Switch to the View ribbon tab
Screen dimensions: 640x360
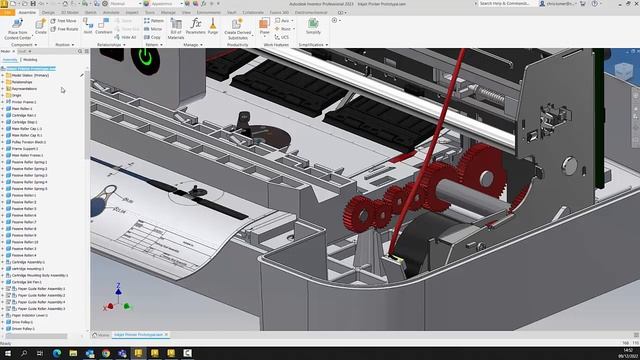tap(186, 13)
